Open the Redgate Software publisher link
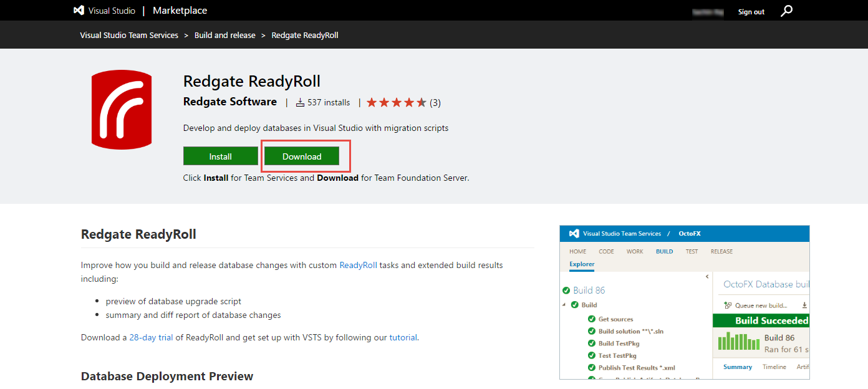This screenshot has width=868, height=389. tap(230, 102)
